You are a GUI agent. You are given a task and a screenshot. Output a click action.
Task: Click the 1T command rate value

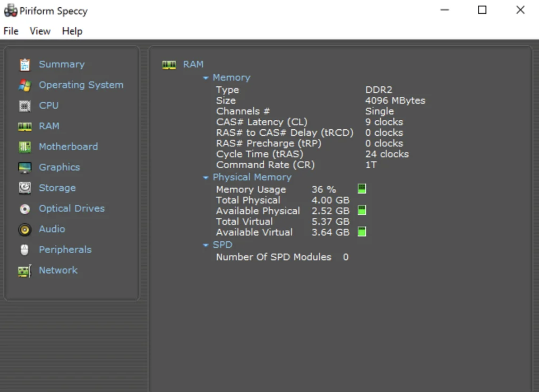[x=371, y=165]
